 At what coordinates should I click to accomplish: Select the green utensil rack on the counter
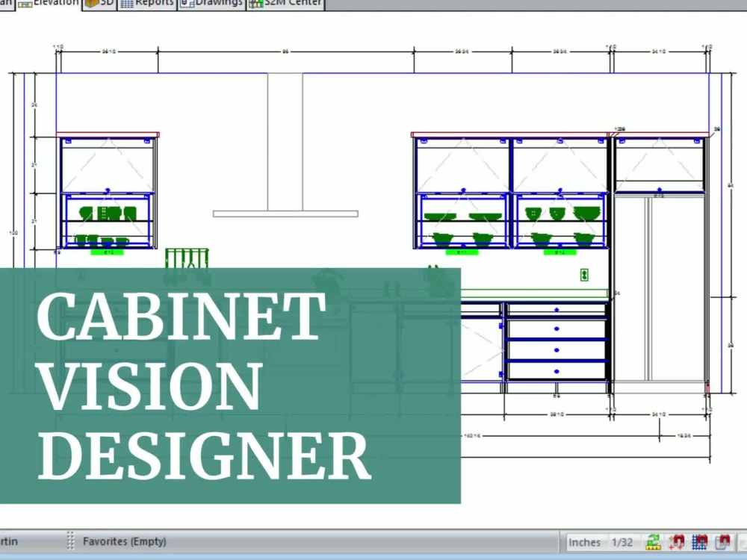[187, 258]
